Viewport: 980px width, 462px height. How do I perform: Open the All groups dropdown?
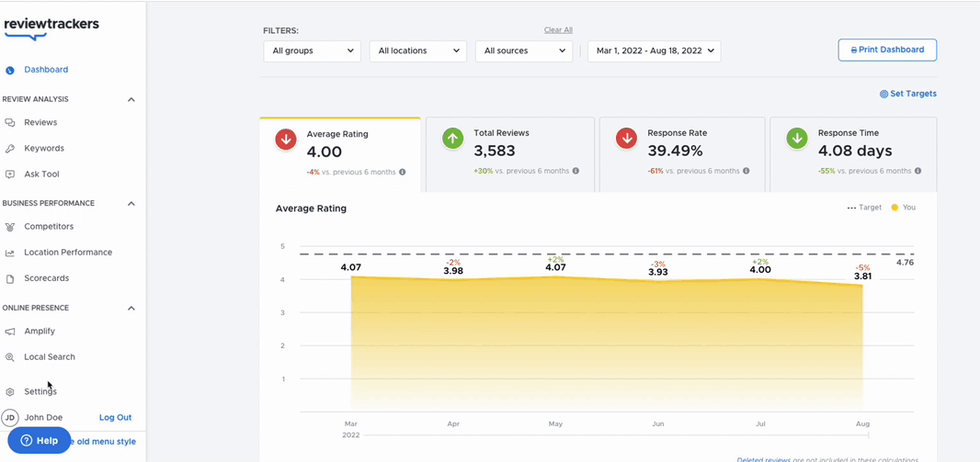313,51
